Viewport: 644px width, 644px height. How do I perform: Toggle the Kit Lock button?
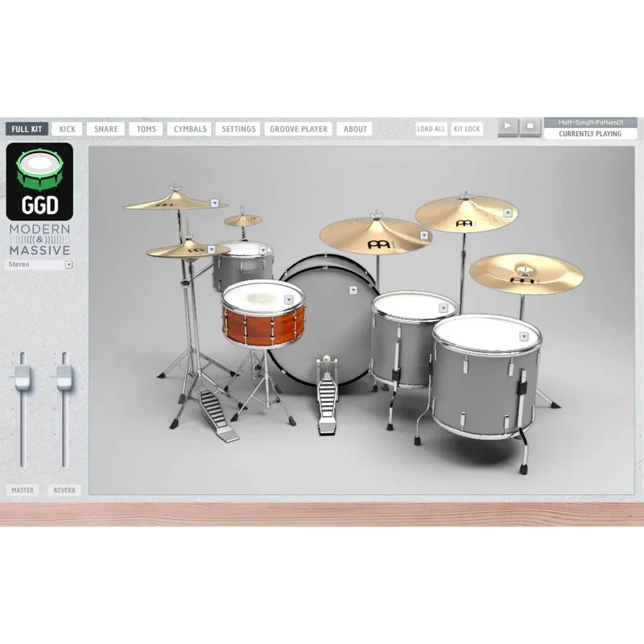[467, 129]
